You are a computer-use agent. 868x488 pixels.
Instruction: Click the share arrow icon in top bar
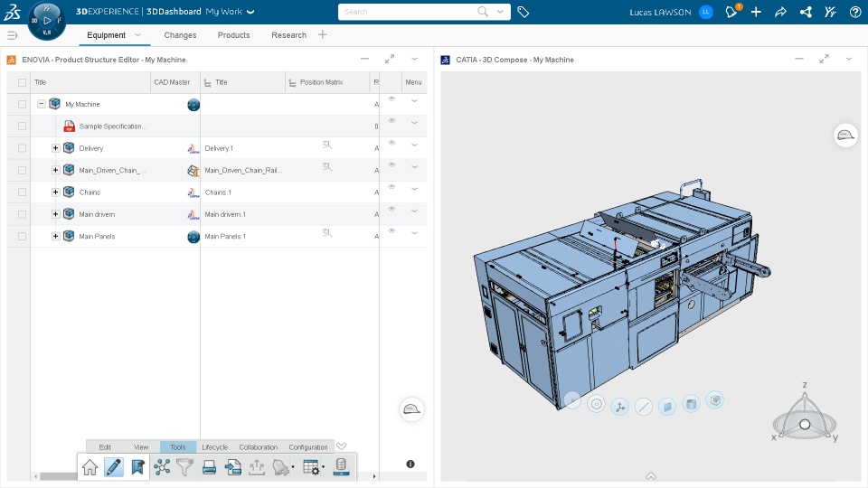click(780, 12)
